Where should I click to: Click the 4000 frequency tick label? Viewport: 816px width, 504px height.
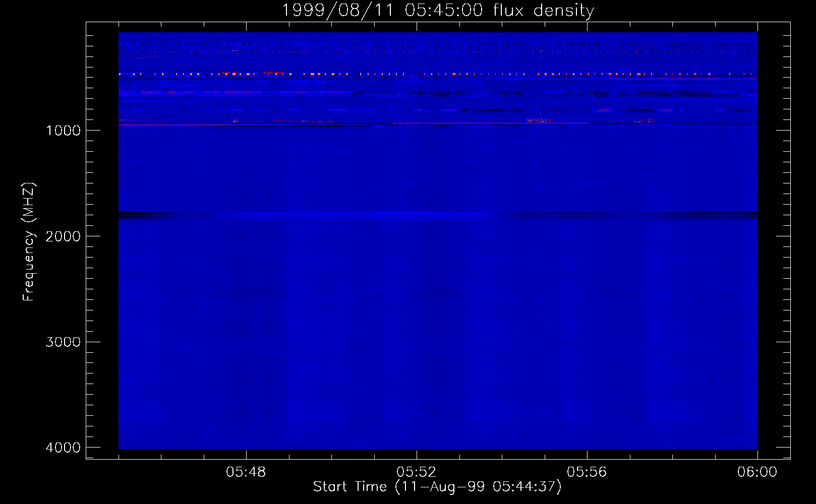tap(63, 448)
